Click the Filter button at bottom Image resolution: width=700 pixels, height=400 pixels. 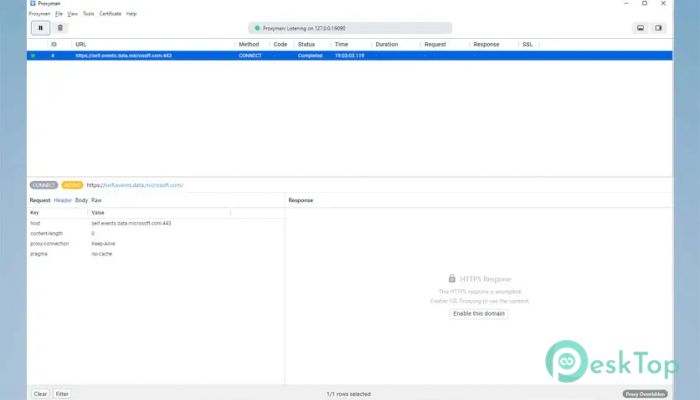(x=62, y=394)
